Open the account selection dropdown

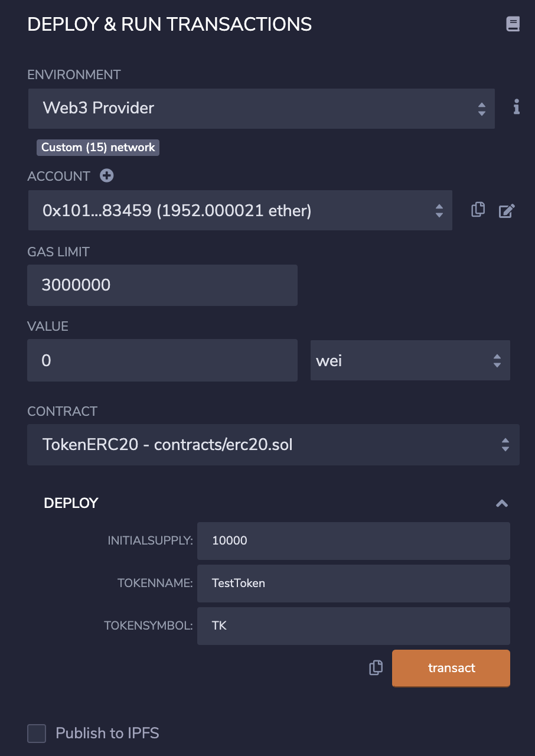(x=240, y=210)
